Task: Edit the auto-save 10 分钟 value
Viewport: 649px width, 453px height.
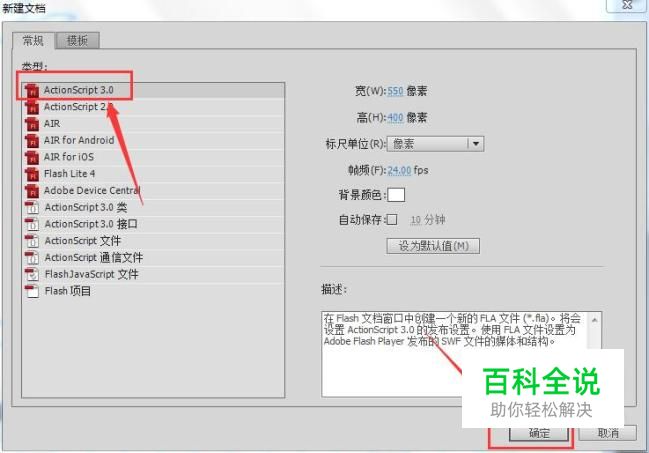Action: coord(415,220)
